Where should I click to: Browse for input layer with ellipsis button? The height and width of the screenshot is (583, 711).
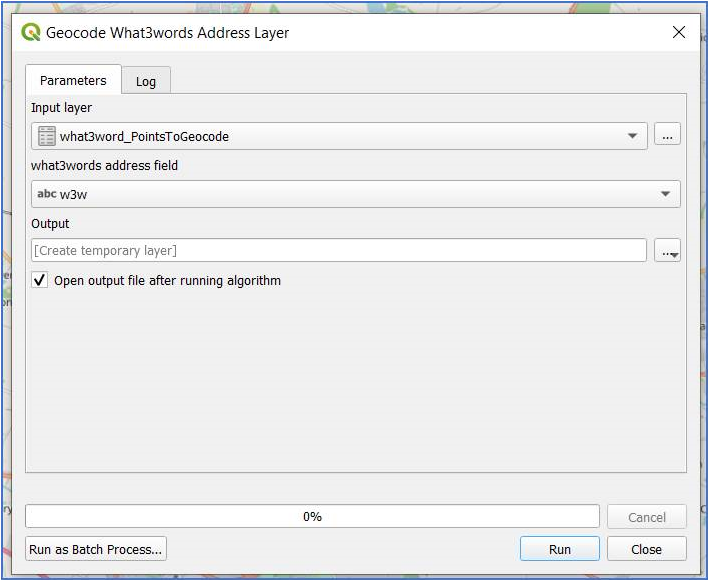click(667, 134)
